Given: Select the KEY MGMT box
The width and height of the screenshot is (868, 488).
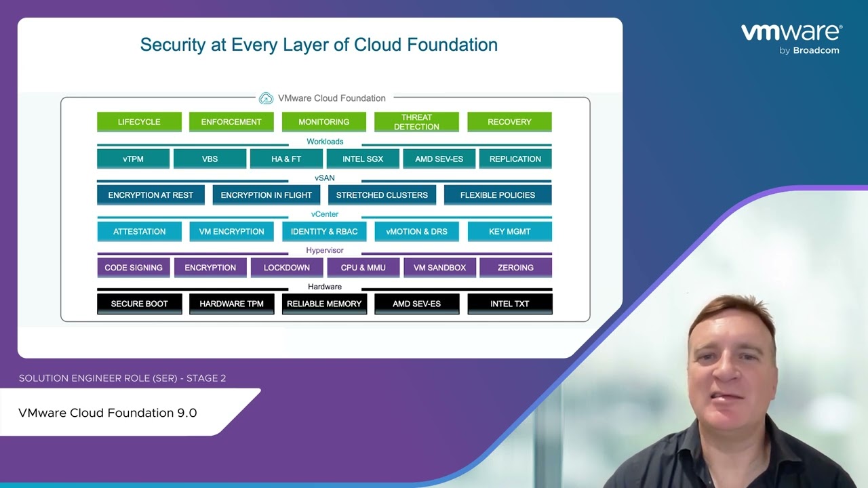Looking at the screenshot, I should click(509, 231).
